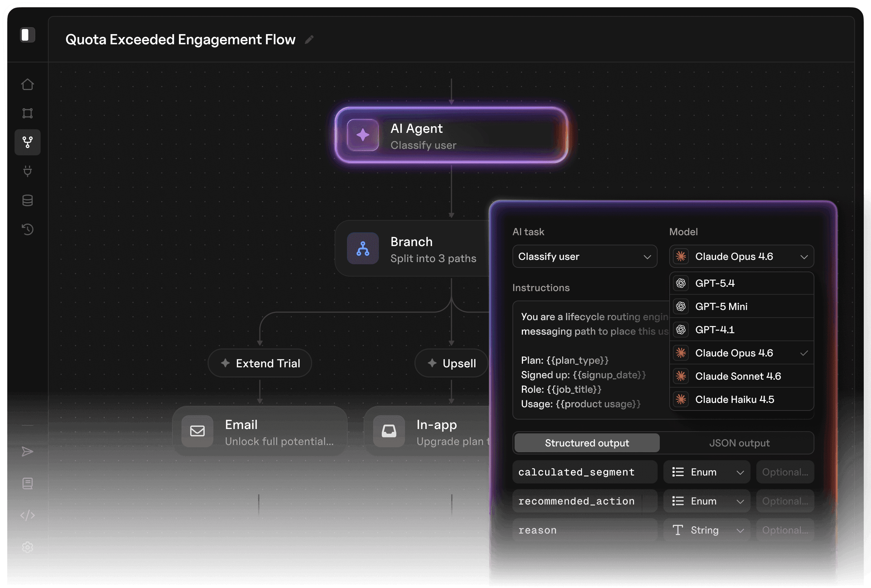Click the send paper-plane icon in sidebar
The image size is (871, 588).
click(x=27, y=452)
